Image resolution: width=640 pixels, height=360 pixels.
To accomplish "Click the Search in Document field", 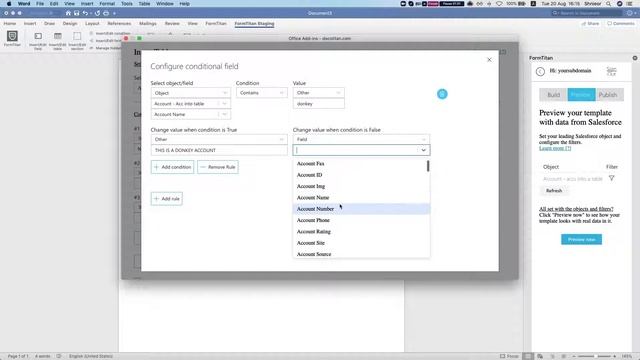I will [x=586, y=13].
